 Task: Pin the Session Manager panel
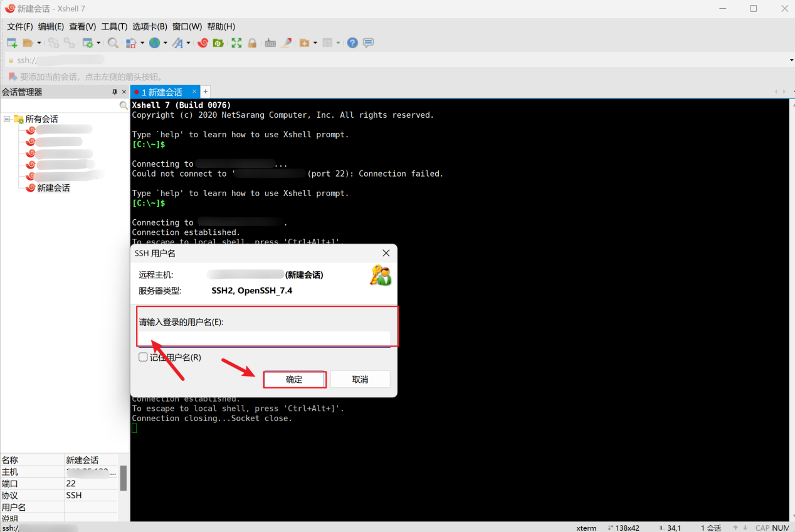[115, 92]
